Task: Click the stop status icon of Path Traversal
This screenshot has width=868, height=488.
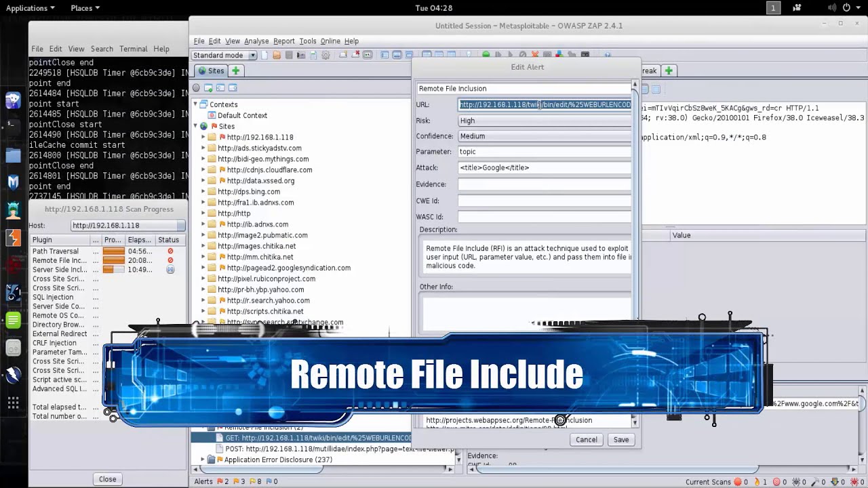Action: pos(170,251)
